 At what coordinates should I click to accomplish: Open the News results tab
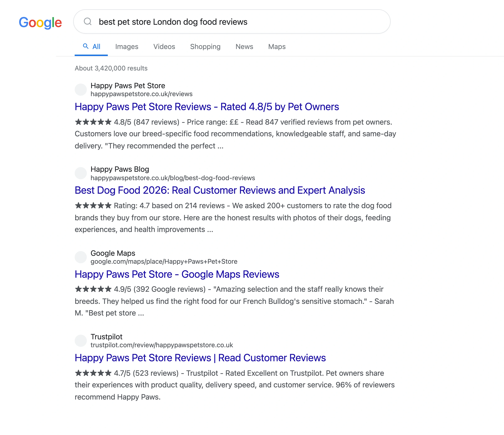[244, 47]
